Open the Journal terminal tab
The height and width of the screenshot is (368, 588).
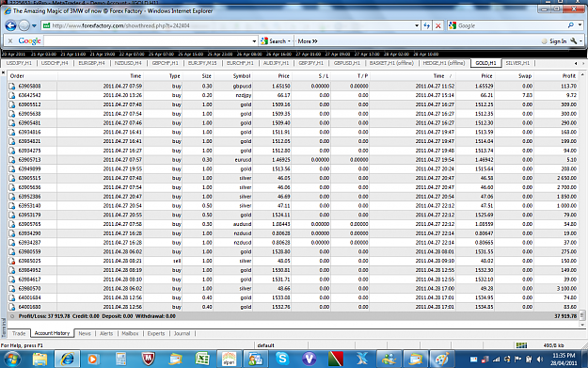click(182, 333)
